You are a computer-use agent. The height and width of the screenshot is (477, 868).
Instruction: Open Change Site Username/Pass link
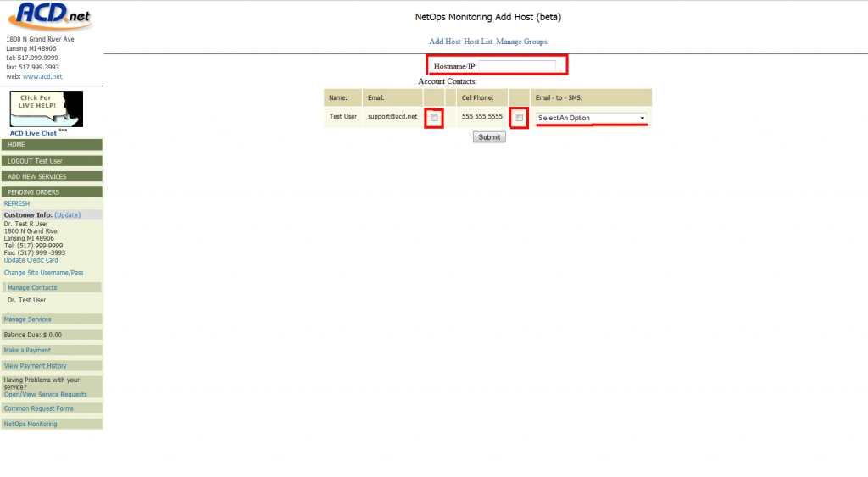(43, 273)
